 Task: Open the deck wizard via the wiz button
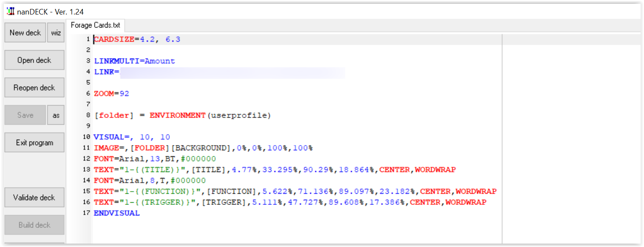coord(56,32)
